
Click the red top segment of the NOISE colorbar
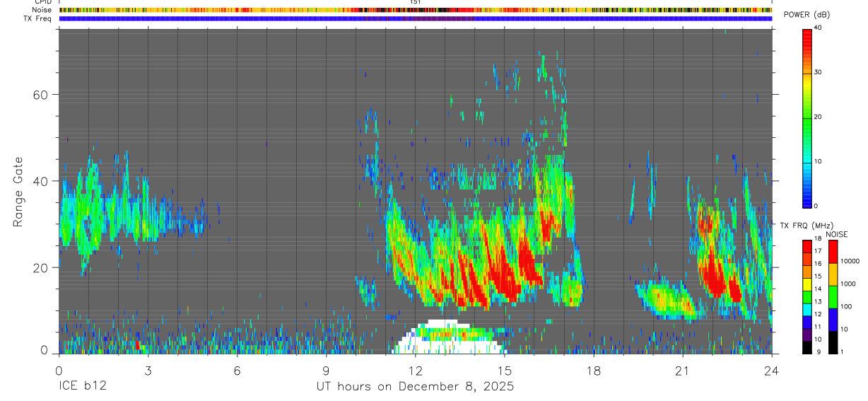tap(833, 252)
